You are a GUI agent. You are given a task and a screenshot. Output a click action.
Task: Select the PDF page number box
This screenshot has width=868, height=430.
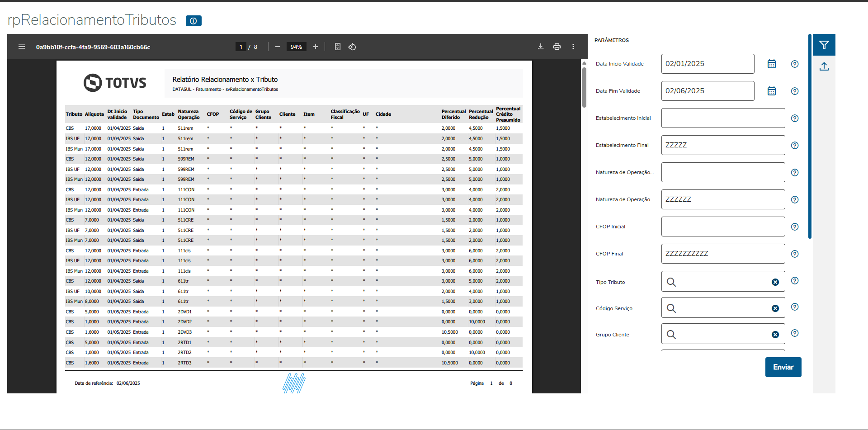(x=241, y=47)
